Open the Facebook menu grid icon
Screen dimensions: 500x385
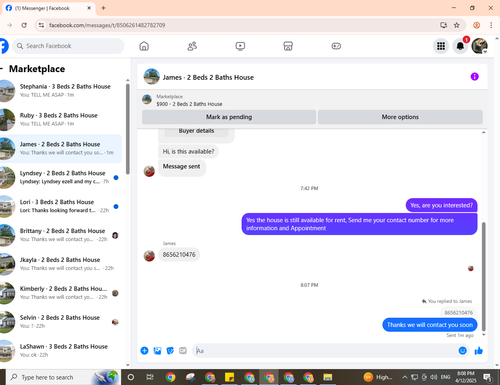point(441,46)
